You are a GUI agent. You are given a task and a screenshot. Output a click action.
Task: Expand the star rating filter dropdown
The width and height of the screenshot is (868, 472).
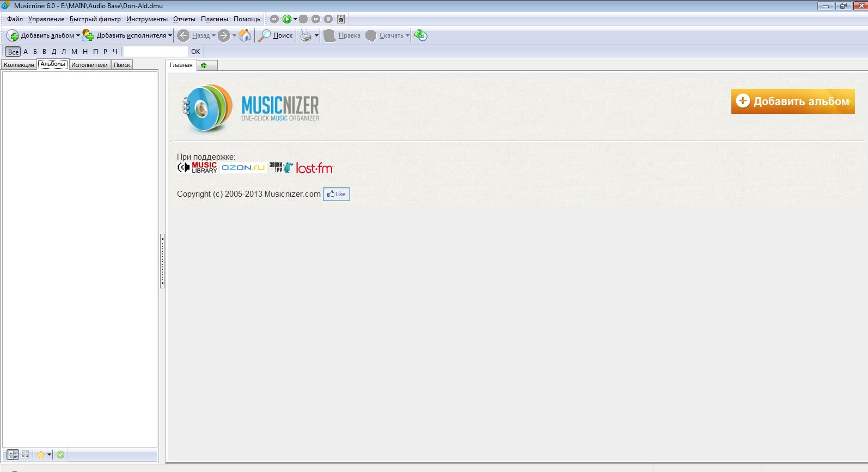pyautogui.click(x=49, y=455)
